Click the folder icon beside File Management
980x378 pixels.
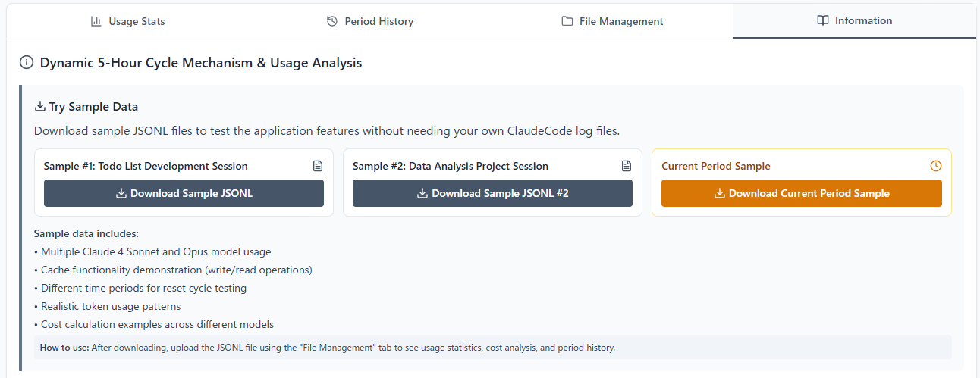click(567, 21)
